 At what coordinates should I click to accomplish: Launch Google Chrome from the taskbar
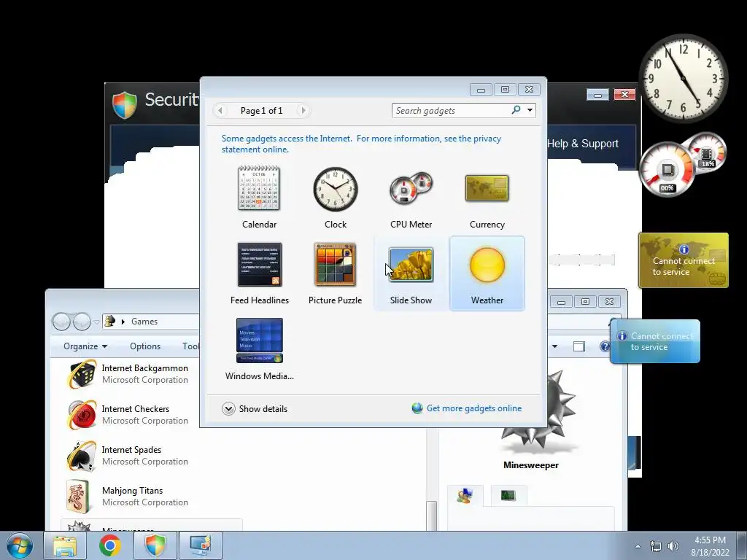pos(109,545)
